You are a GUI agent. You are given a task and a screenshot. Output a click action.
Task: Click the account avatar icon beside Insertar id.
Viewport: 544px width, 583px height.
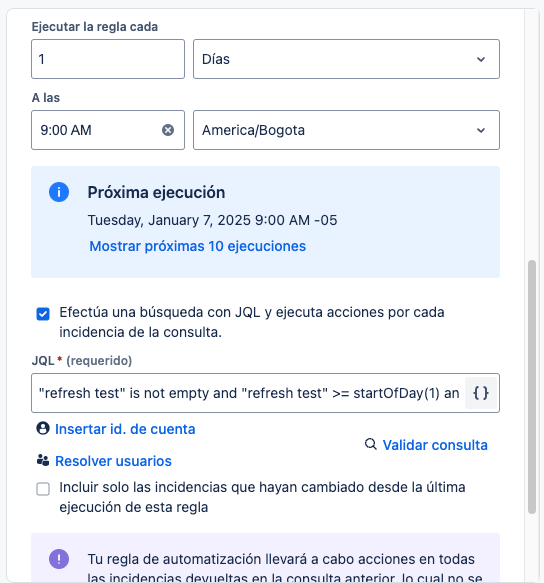[x=43, y=428]
